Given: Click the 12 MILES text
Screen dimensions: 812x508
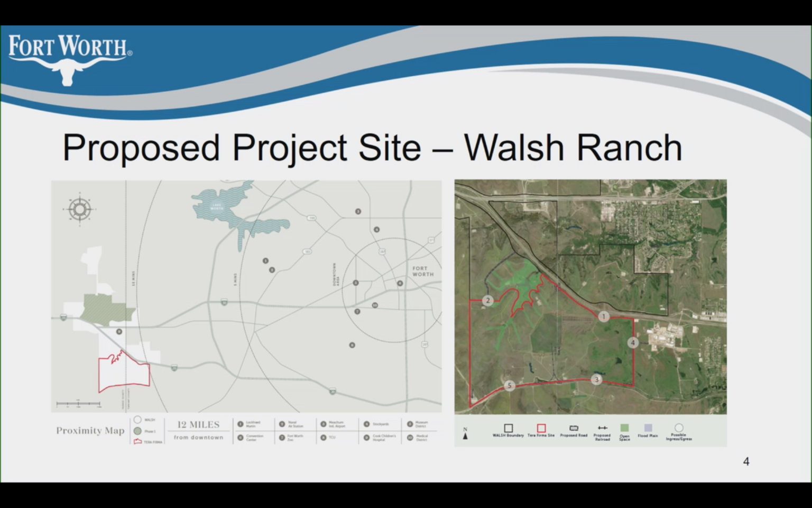Looking at the screenshot, I should [x=198, y=424].
